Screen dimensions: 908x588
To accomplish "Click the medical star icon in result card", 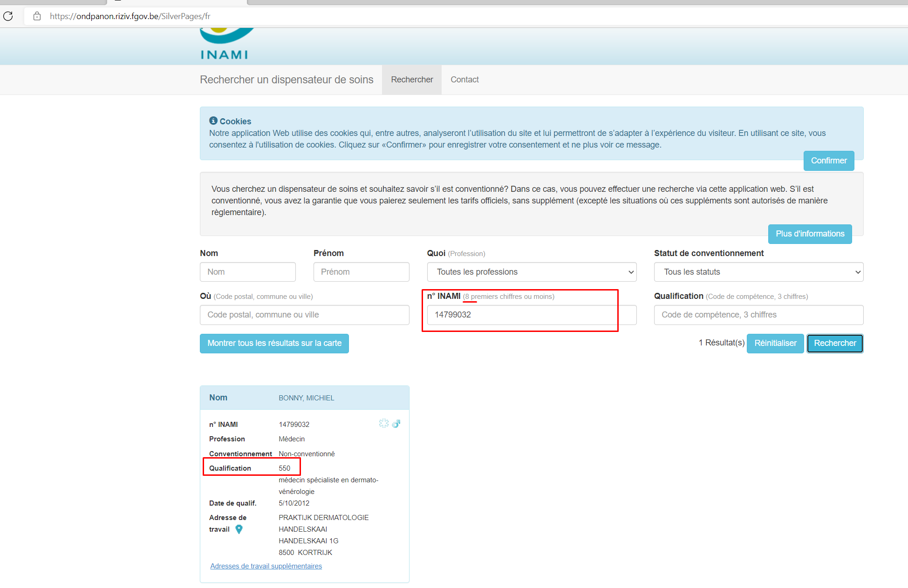I will 383,423.
